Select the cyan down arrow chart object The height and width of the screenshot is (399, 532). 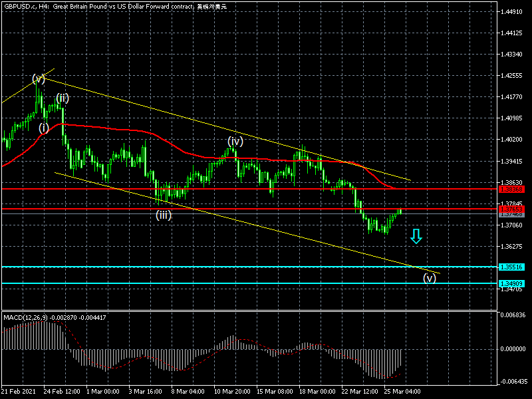coord(416,236)
